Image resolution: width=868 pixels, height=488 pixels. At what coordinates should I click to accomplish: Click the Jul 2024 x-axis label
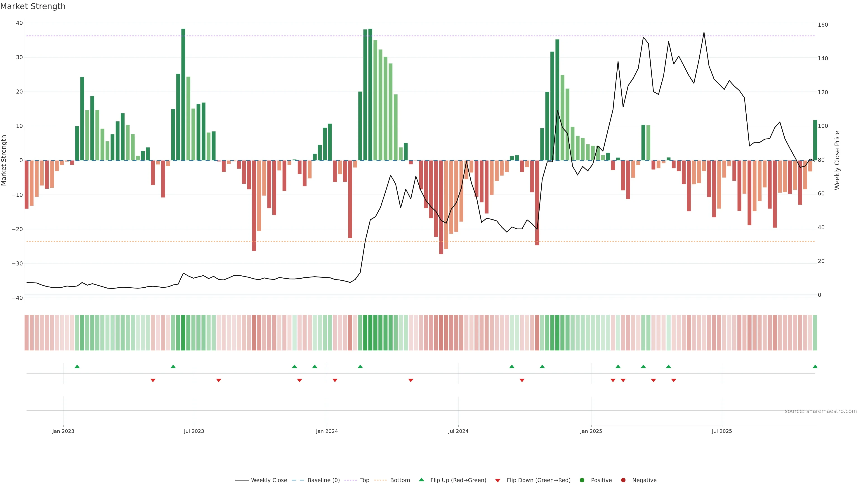(x=458, y=431)
